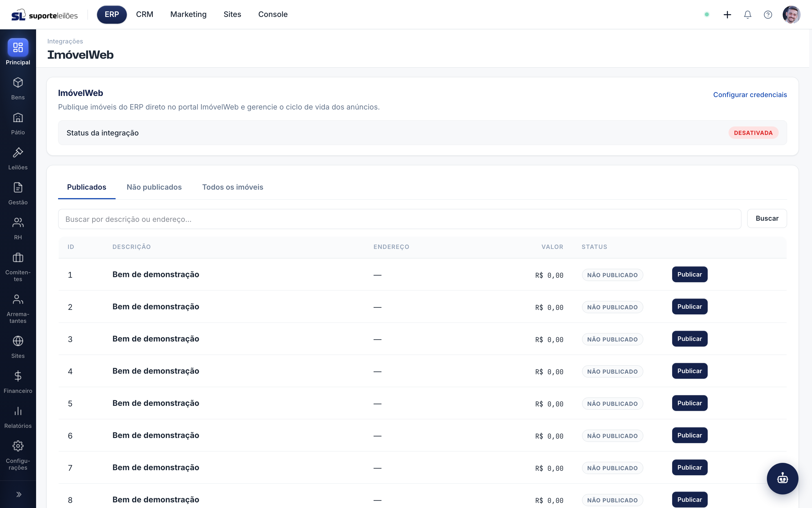Click the green online status dot
The width and height of the screenshot is (812, 508).
coord(707,14)
